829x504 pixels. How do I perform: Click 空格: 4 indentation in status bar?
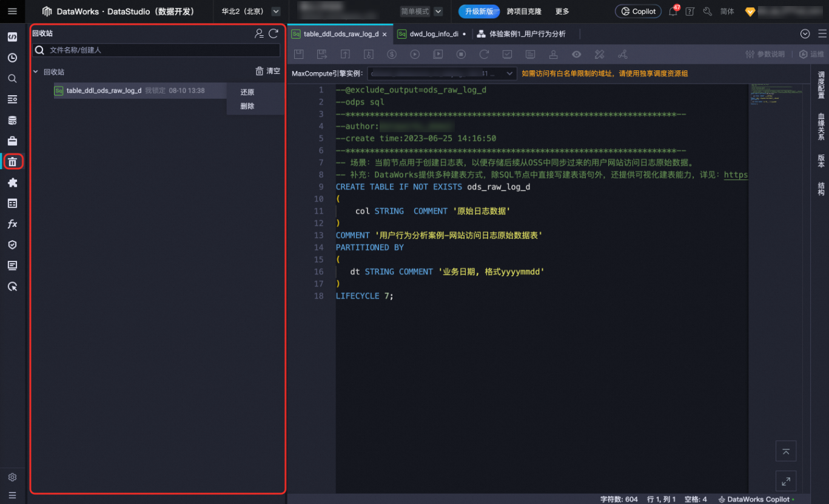coord(696,499)
